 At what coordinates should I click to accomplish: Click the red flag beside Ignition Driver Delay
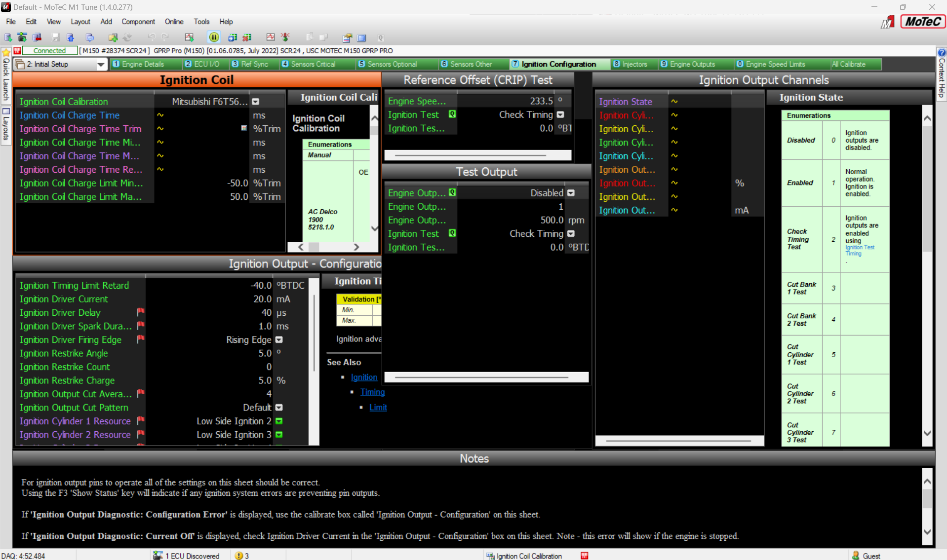[x=140, y=312]
